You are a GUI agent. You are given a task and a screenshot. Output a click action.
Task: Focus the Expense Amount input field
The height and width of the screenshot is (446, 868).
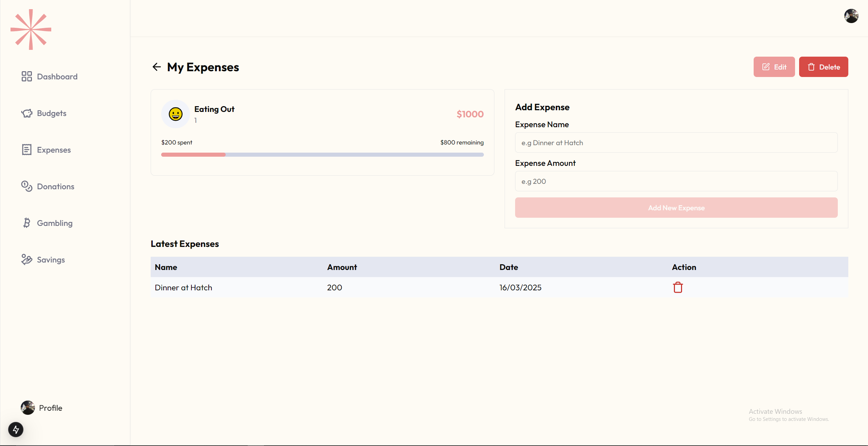[x=676, y=181]
